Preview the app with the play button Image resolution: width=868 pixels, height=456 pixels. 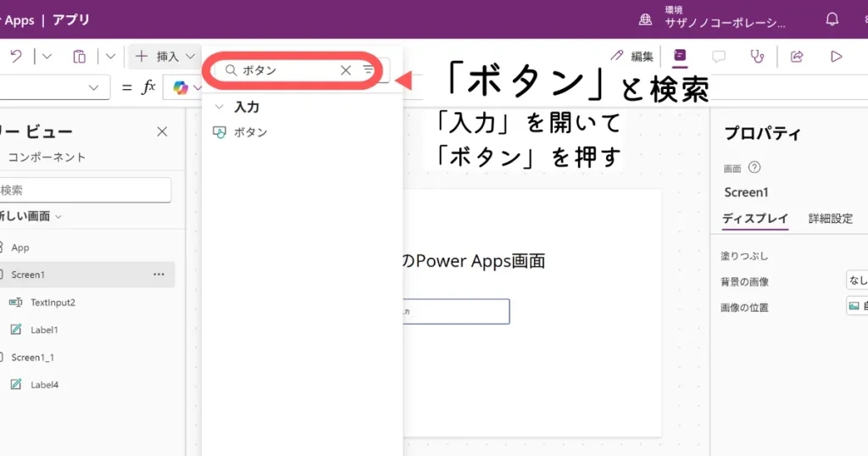(837, 57)
